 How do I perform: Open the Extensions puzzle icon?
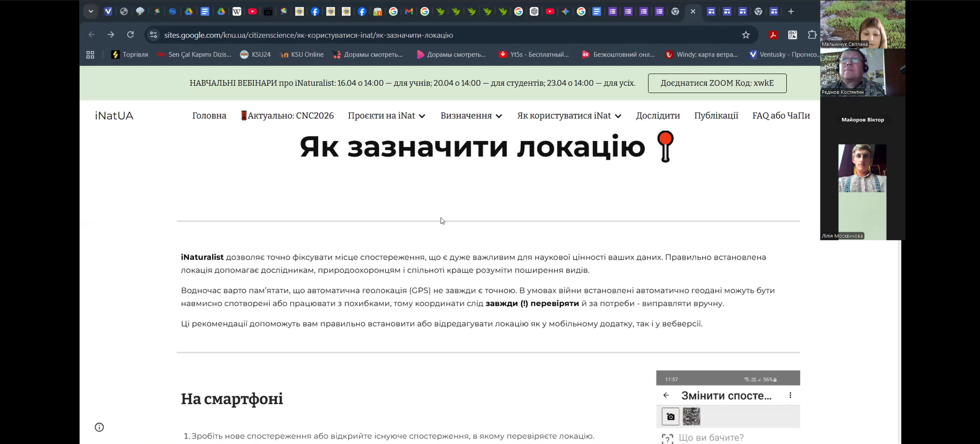pos(811,35)
